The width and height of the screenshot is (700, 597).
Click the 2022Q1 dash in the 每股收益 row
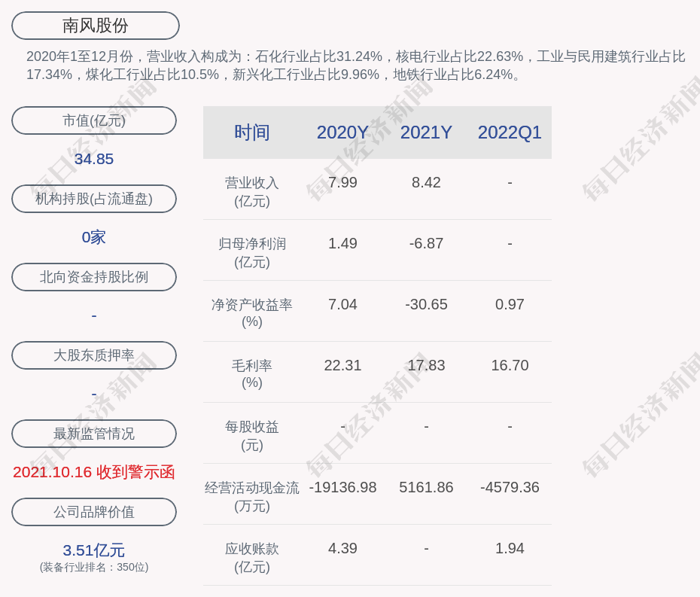(510, 426)
